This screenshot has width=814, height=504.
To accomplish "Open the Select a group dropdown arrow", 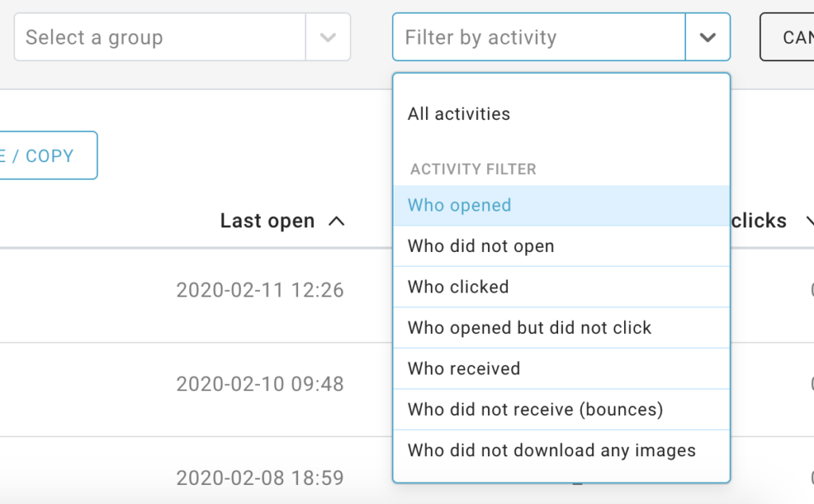I will click(x=328, y=37).
